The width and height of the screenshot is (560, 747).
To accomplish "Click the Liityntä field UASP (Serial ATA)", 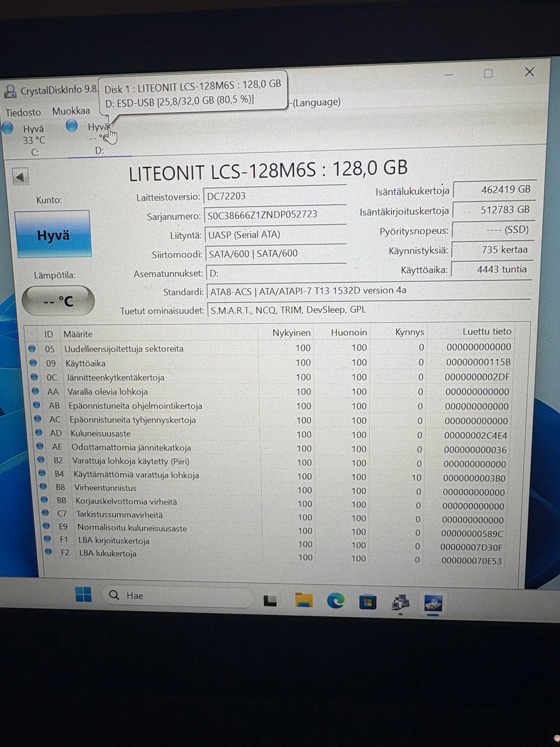I will click(x=275, y=235).
